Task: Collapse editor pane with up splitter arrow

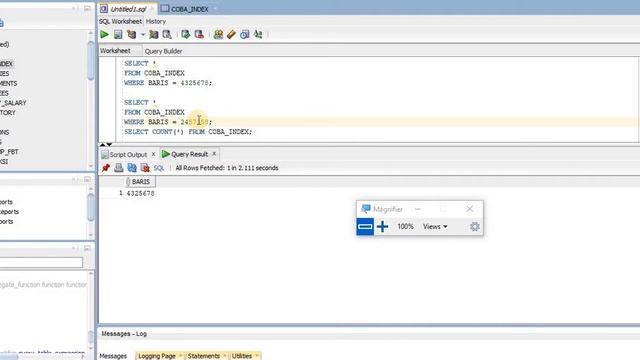Action: click(103, 144)
